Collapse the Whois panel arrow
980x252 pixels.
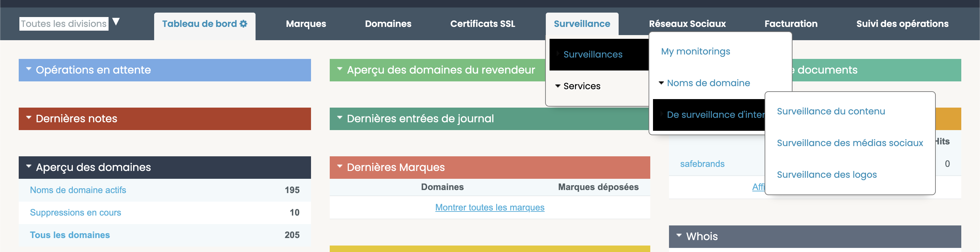[679, 236]
